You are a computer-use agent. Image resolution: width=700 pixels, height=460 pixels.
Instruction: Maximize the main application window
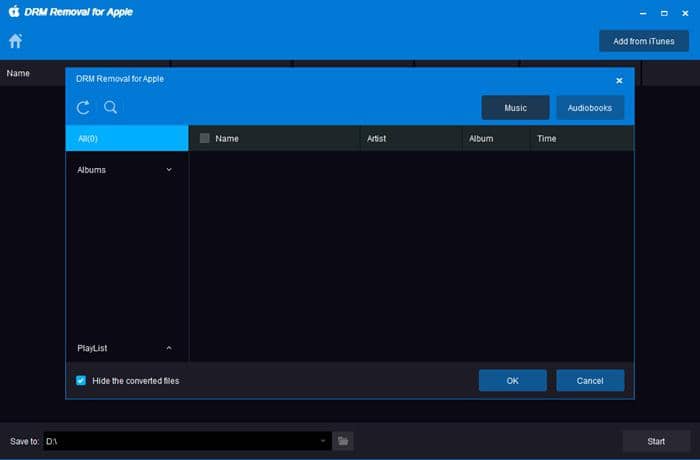(x=664, y=13)
